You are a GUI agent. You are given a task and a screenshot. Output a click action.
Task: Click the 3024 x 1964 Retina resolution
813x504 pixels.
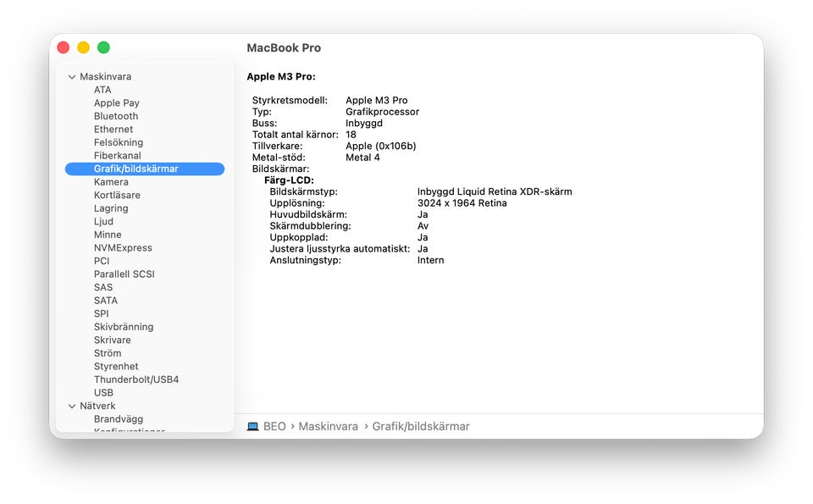[x=462, y=202]
